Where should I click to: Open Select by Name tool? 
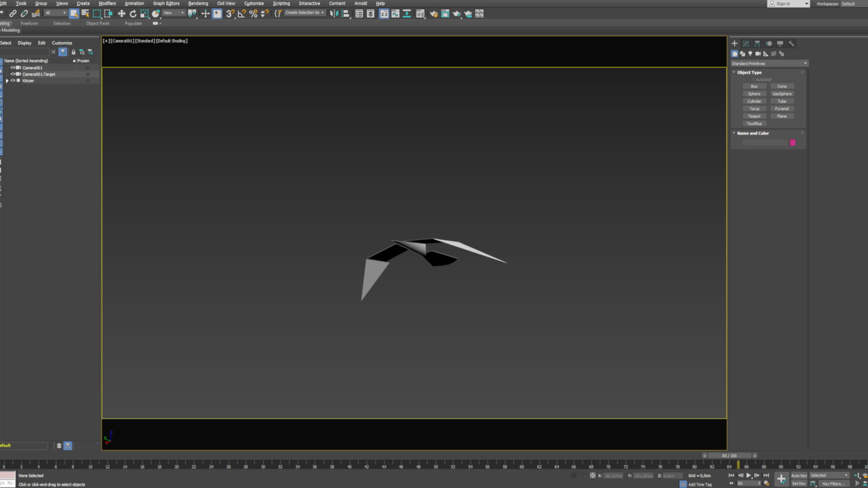point(85,14)
